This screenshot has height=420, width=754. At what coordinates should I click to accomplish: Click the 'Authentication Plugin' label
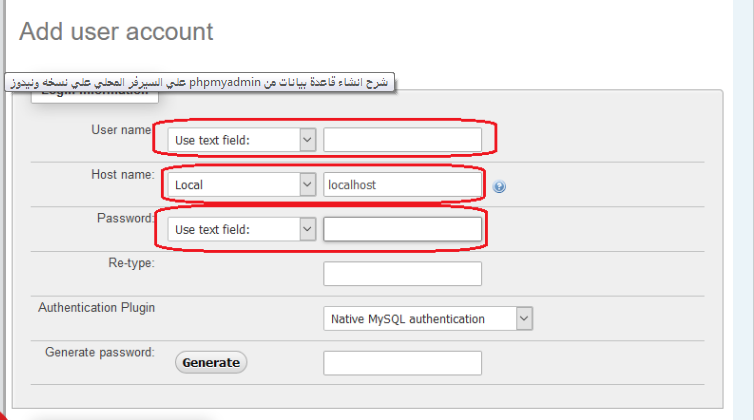click(x=96, y=307)
